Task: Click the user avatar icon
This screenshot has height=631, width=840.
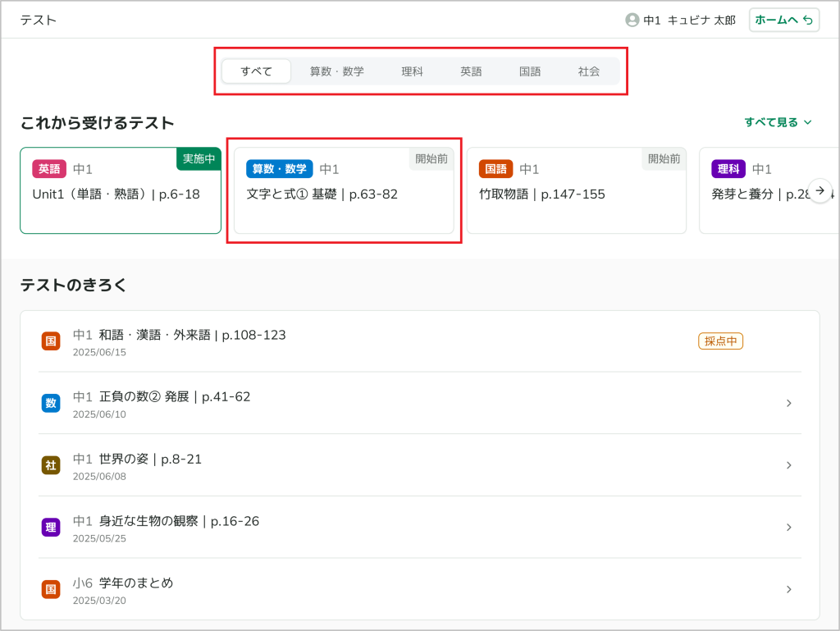Action: pyautogui.click(x=632, y=21)
